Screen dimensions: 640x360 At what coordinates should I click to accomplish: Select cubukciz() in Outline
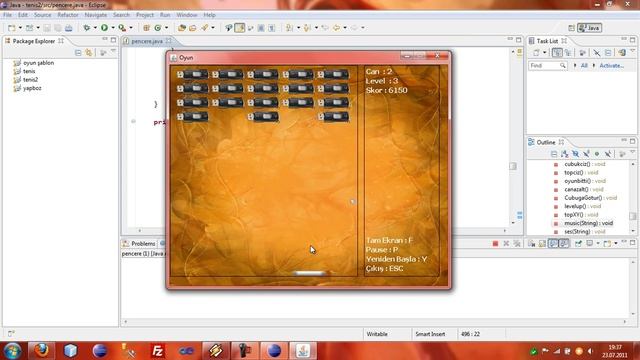[x=585, y=164]
